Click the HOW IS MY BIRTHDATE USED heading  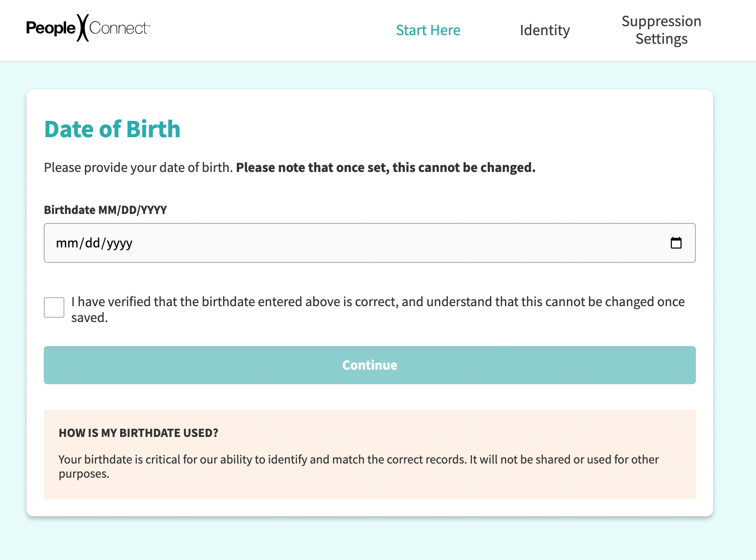139,433
